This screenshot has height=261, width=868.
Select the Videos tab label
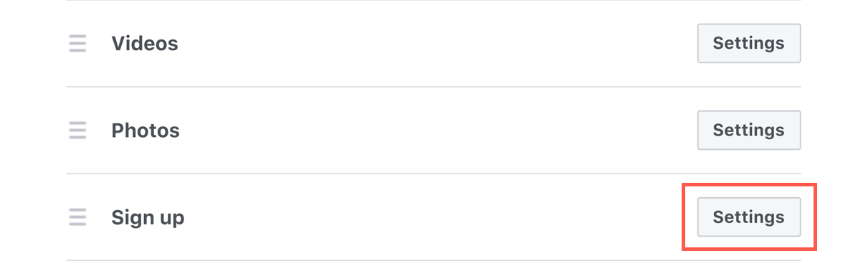point(145,43)
